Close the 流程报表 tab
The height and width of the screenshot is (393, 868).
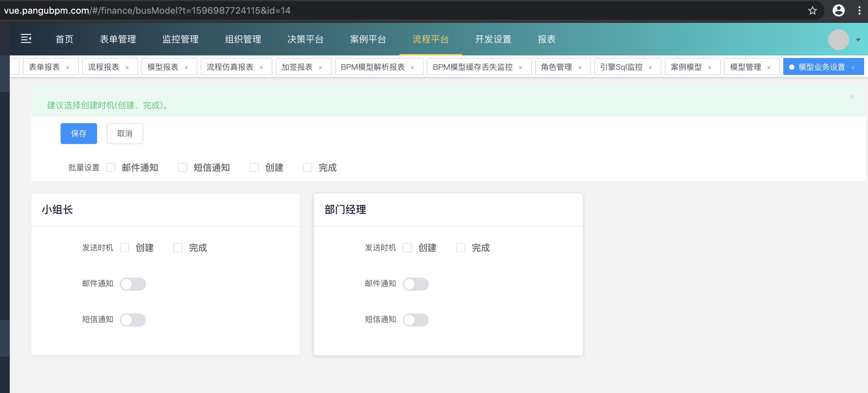pos(127,67)
